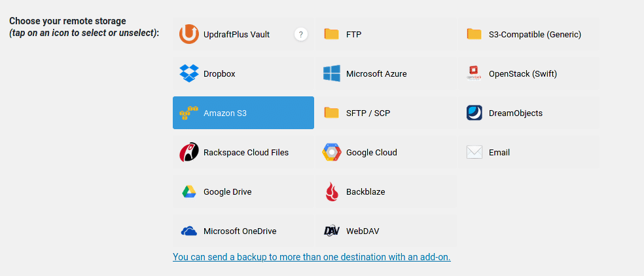Click the Google Cloud hexagon icon

coord(332,152)
